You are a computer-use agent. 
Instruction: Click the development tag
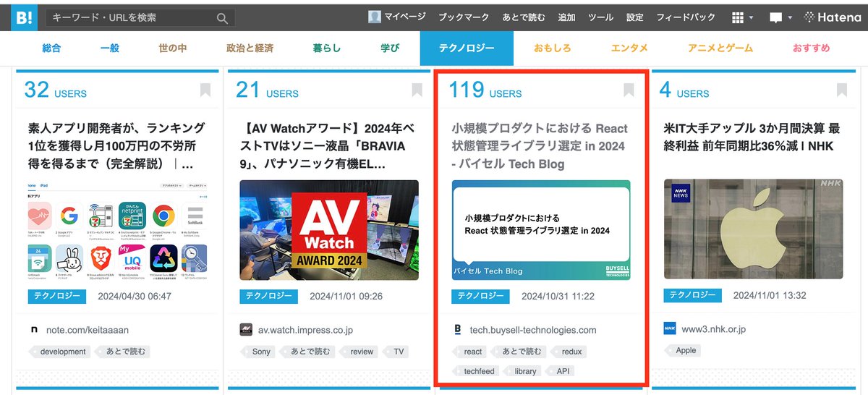[x=61, y=352]
